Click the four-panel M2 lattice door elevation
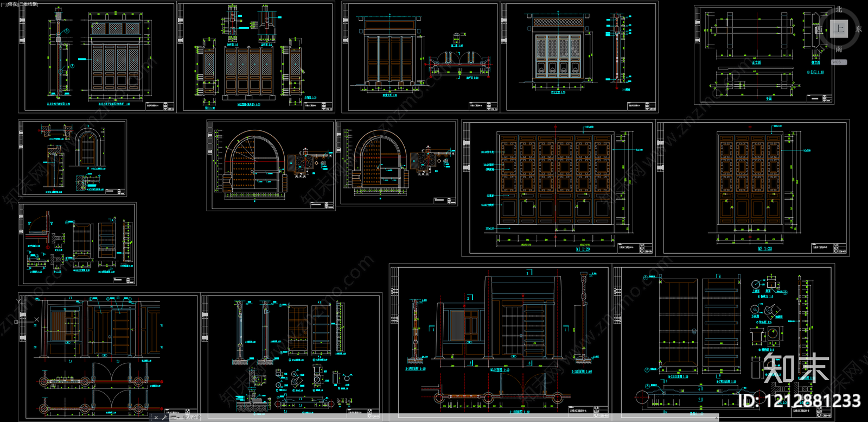The height and width of the screenshot is (422, 868). pos(750,179)
